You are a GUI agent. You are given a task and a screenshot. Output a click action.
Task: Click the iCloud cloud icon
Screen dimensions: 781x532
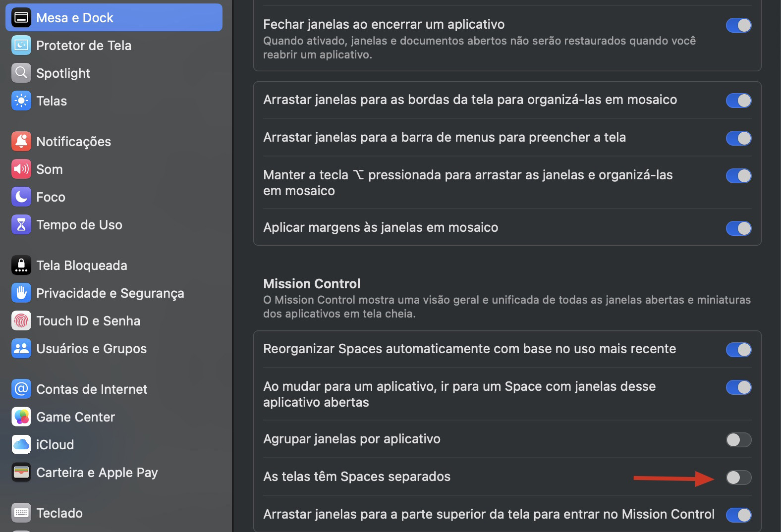(x=20, y=444)
